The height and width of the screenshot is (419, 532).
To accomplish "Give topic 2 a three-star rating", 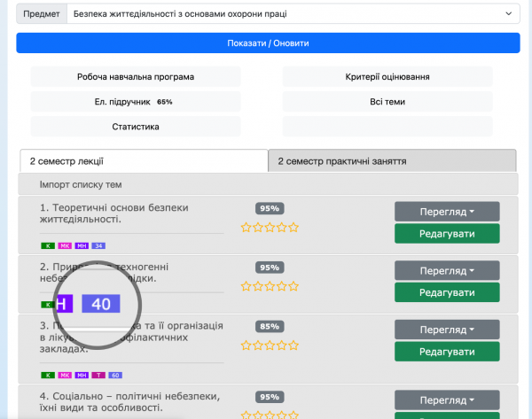I will [270, 286].
